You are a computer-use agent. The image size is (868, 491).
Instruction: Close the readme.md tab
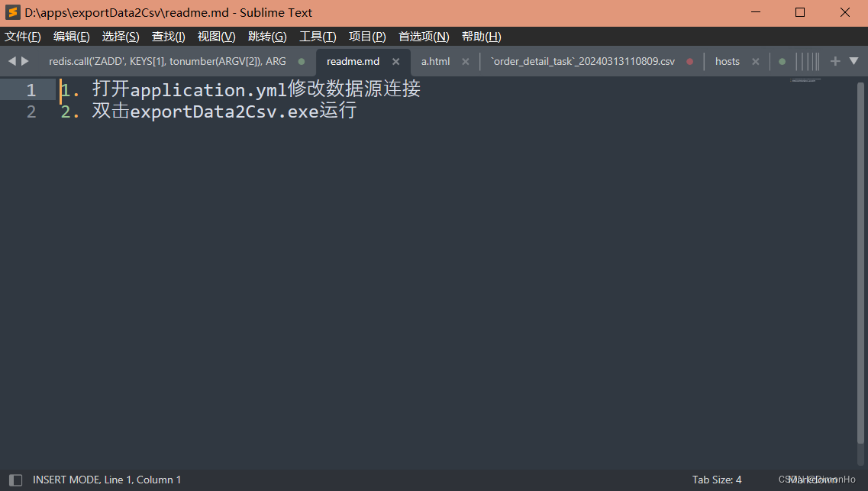(395, 61)
